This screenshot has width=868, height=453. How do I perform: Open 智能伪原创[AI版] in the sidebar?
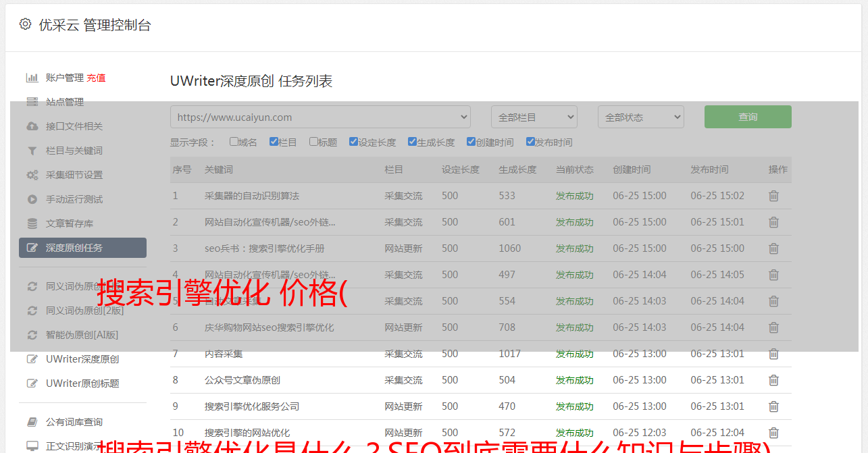coord(82,335)
